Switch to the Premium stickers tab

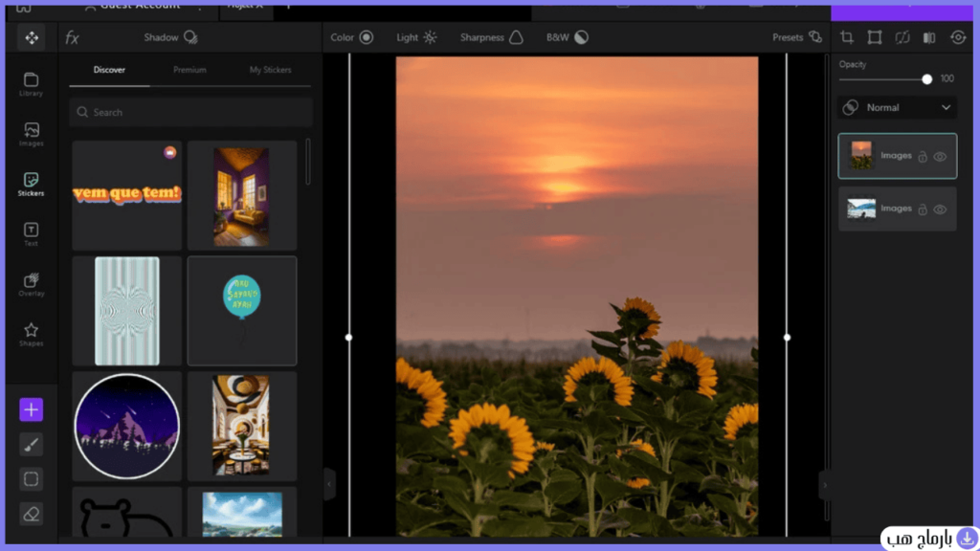[x=189, y=70]
